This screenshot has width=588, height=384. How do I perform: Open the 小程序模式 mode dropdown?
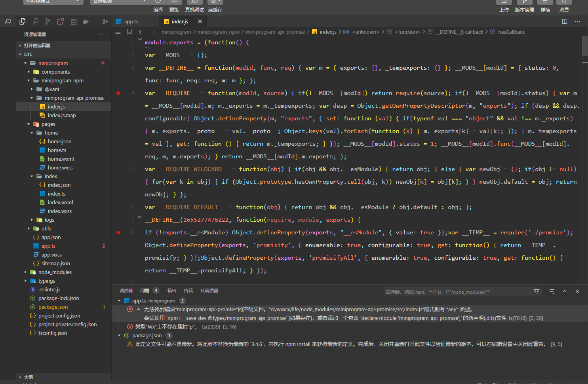(53, 2)
